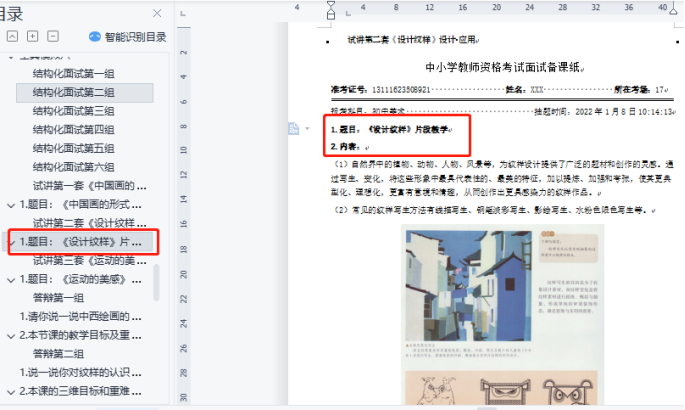Screen dimensions: 685x410
Task: Select 结构化面试第一组 in outline
Action: (73, 74)
